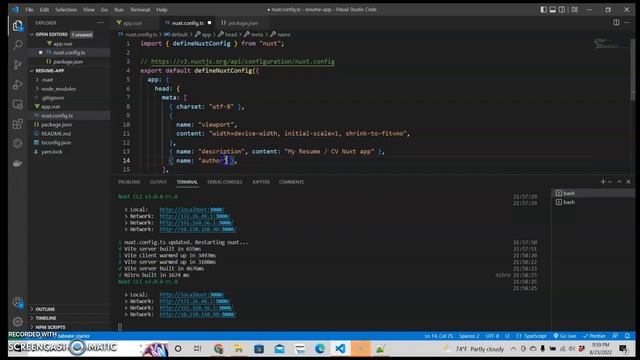Open the Docker whale view in activity bar
The height and width of the screenshot is (360, 640).
18,163
